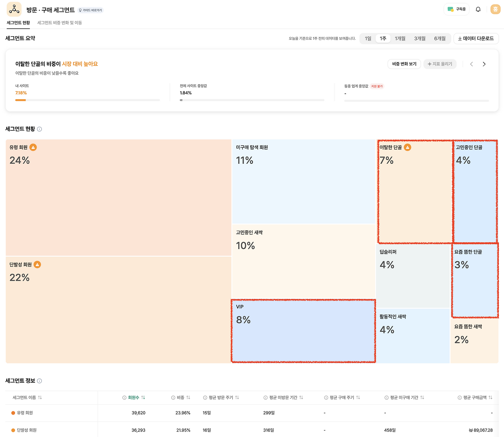Go to previous summary card with left chevron
The height and width of the screenshot is (437, 504).
pyautogui.click(x=471, y=64)
